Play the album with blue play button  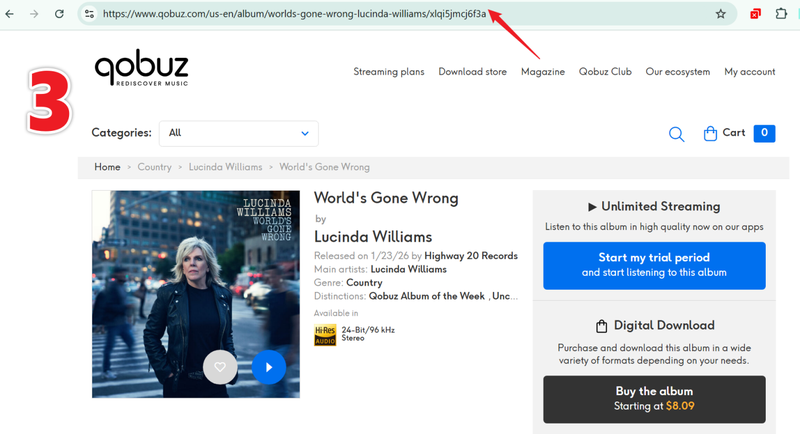click(268, 367)
